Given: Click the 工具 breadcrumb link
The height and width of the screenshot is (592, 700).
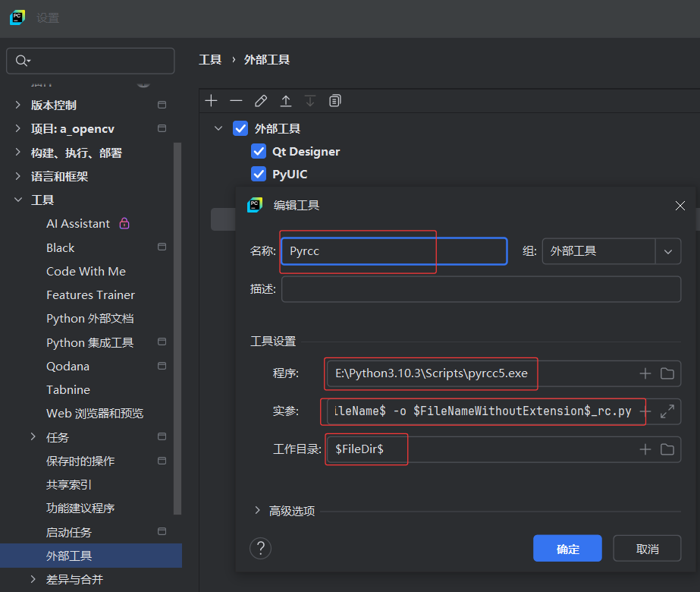Looking at the screenshot, I should click(210, 60).
